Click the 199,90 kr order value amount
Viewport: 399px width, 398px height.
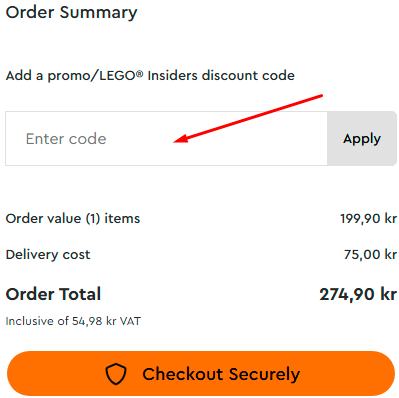point(368,219)
